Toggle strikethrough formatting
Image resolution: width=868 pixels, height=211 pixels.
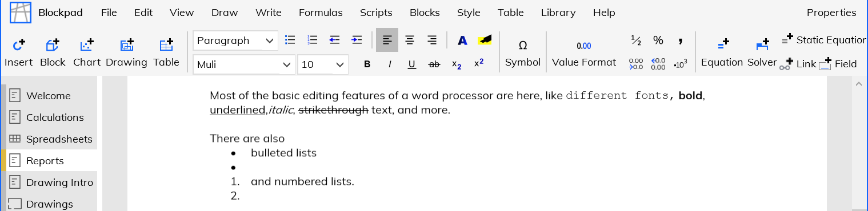pyautogui.click(x=434, y=64)
